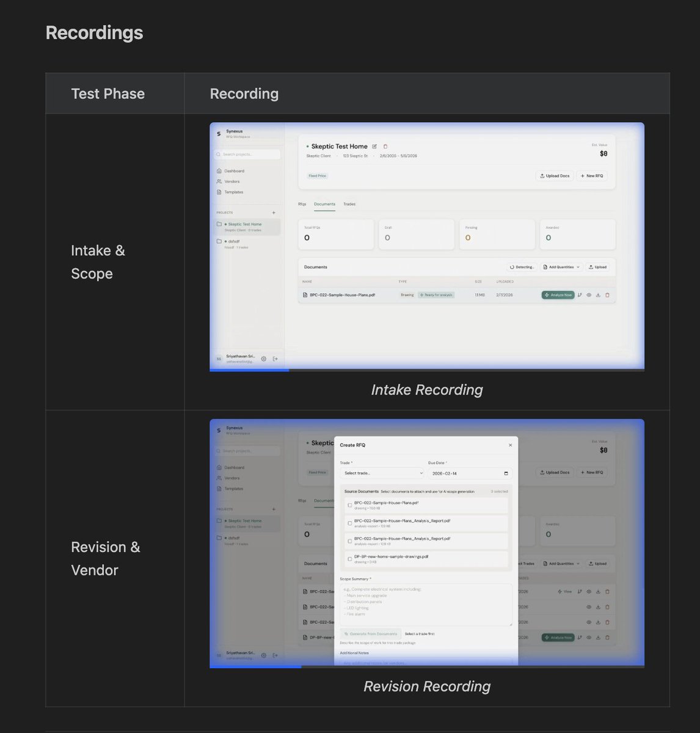Viewport: 700px width, 733px height.
Task: Click the Search projects field in Intake recording
Action: click(x=248, y=155)
